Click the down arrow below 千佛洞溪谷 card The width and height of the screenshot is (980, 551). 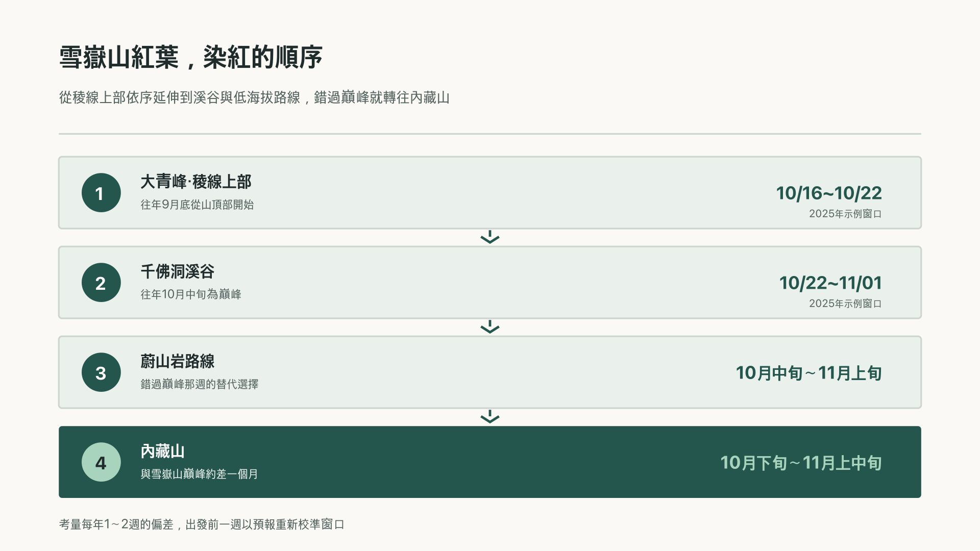point(490,327)
